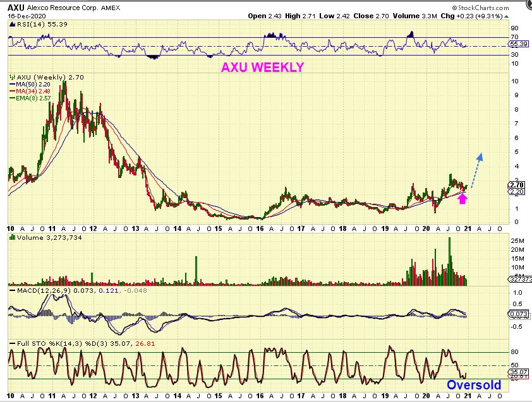
Task: Click the AXU ticker symbol in header
Action: [16, 8]
